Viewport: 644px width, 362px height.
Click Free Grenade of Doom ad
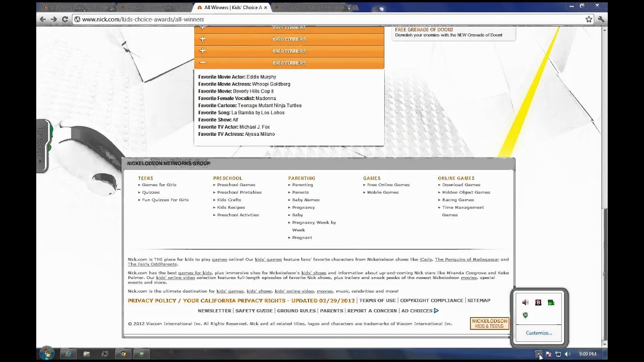[x=454, y=33]
